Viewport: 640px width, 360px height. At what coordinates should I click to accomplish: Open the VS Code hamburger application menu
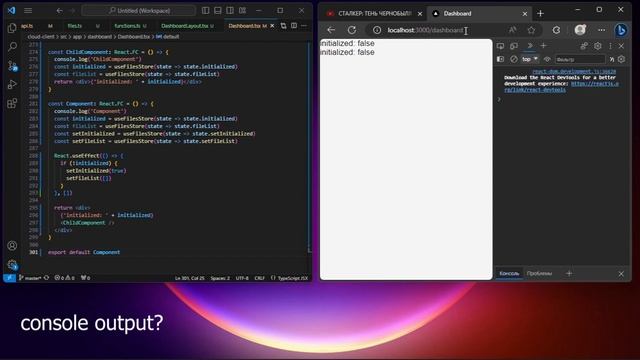(28, 10)
